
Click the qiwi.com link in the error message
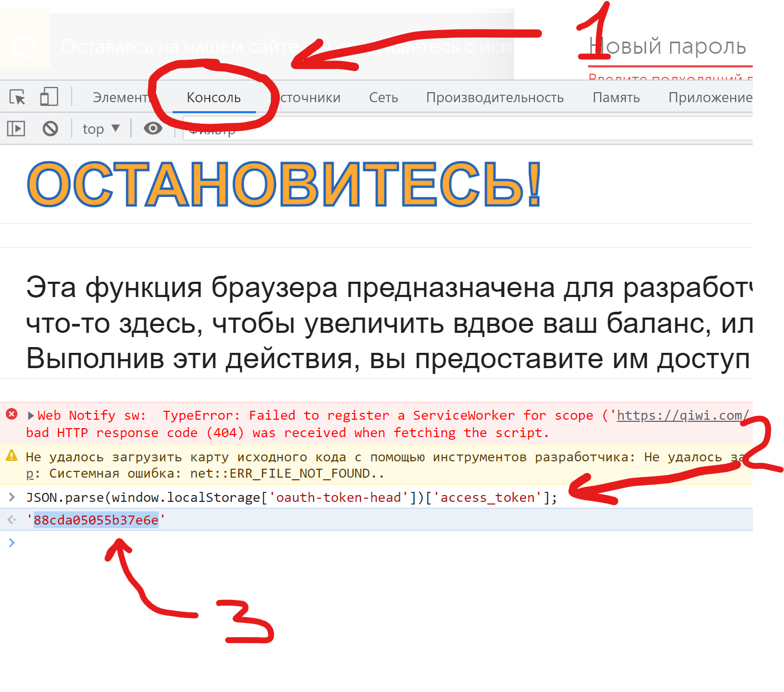(683, 415)
